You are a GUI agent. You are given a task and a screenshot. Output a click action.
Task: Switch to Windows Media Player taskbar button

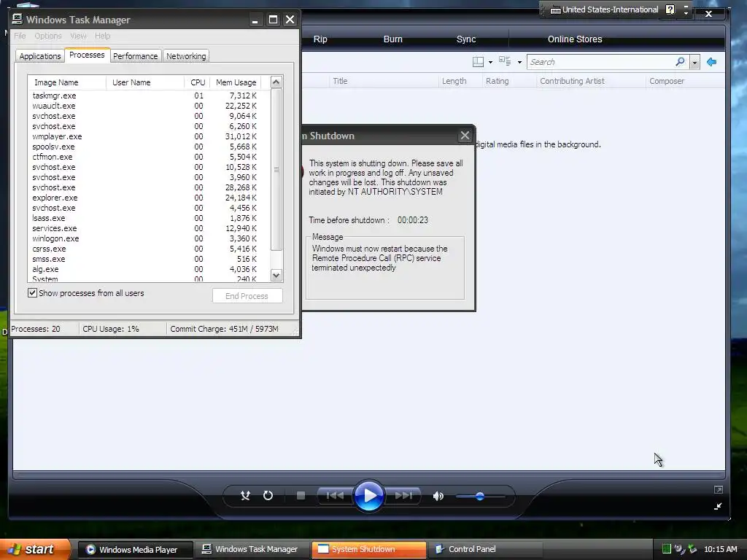135,550
